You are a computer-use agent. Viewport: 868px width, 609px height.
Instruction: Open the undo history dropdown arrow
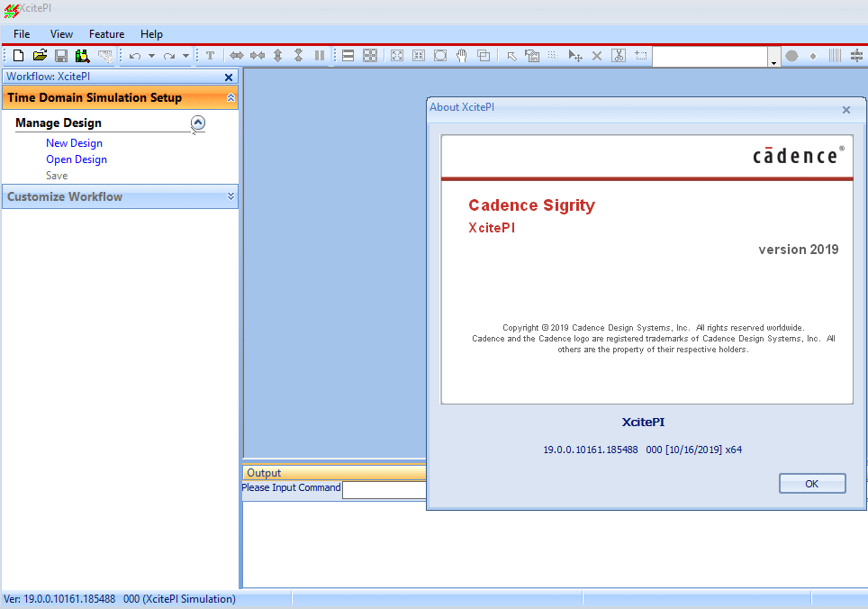click(x=151, y=56)
